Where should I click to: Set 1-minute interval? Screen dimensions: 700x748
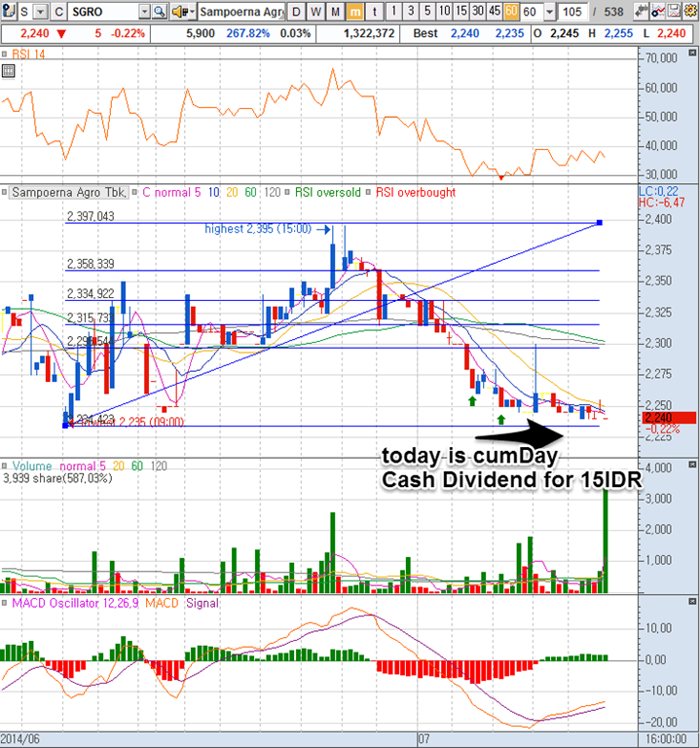(394, 11)
